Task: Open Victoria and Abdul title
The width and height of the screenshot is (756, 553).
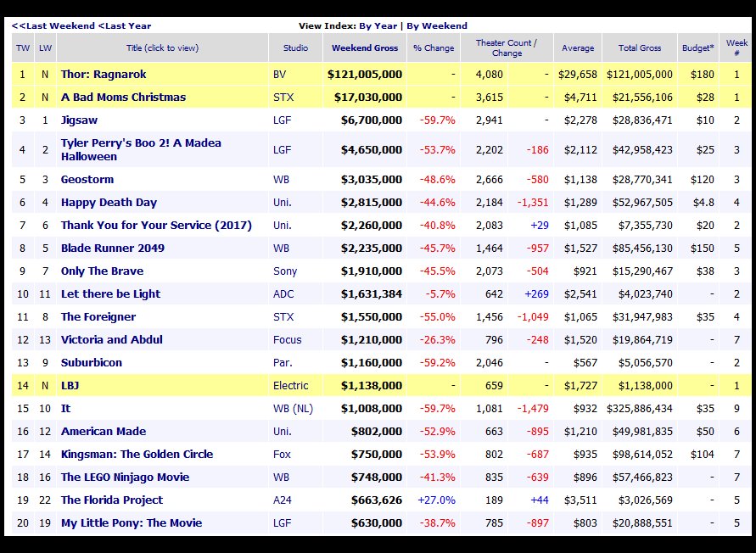Action: pyautogui.click(x=112, y=340)
